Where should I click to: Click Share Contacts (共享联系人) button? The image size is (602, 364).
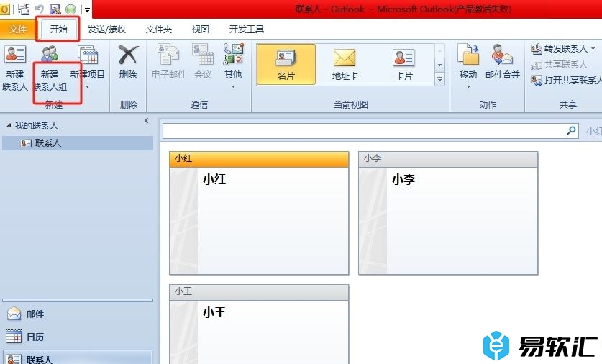click(559, 65)
